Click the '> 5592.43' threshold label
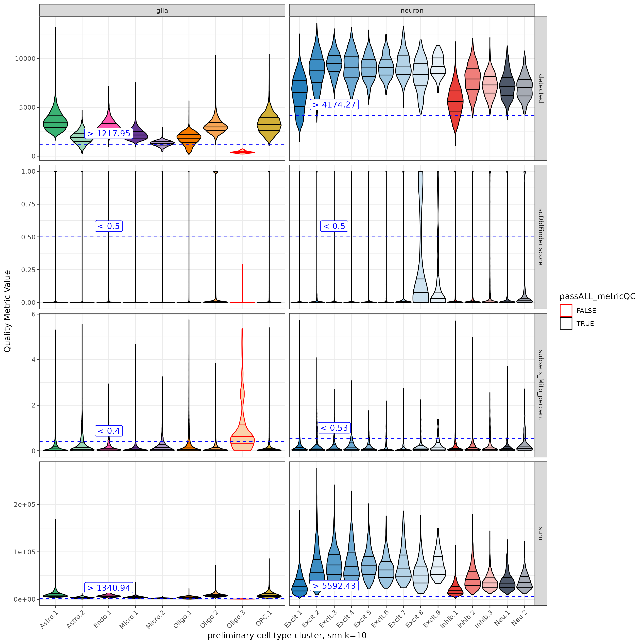 pos(334,586)
